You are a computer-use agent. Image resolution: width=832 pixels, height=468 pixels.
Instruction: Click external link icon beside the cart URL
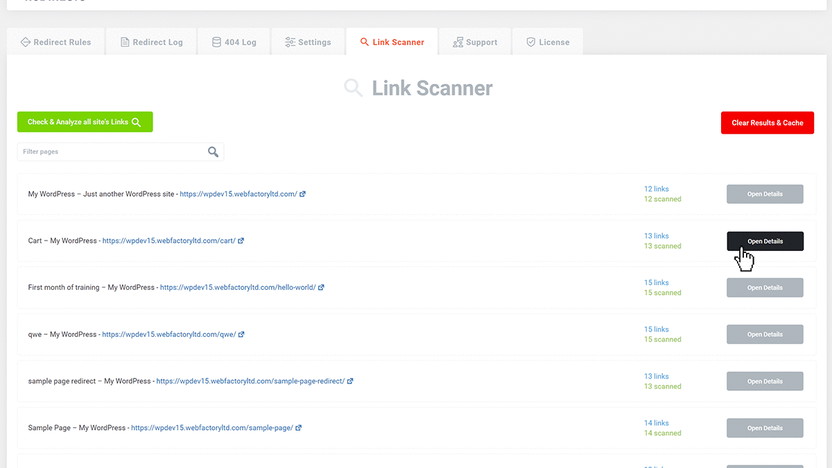241,241
